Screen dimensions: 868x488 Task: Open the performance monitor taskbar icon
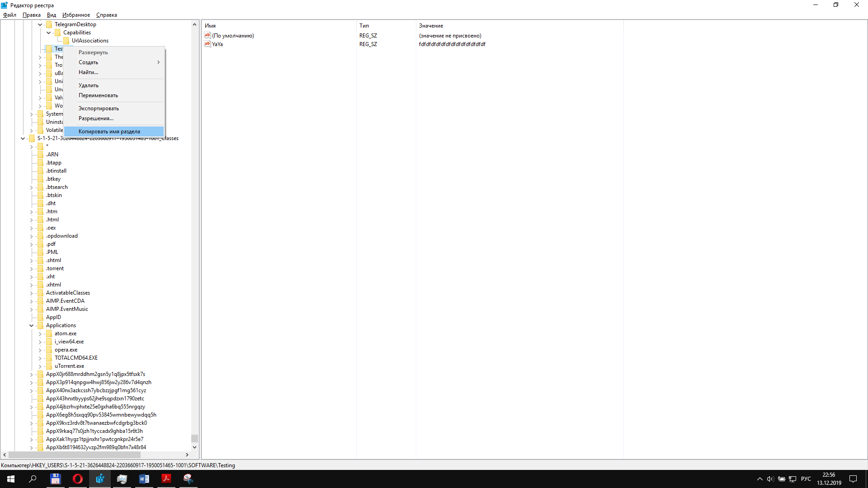click(122, 479)
